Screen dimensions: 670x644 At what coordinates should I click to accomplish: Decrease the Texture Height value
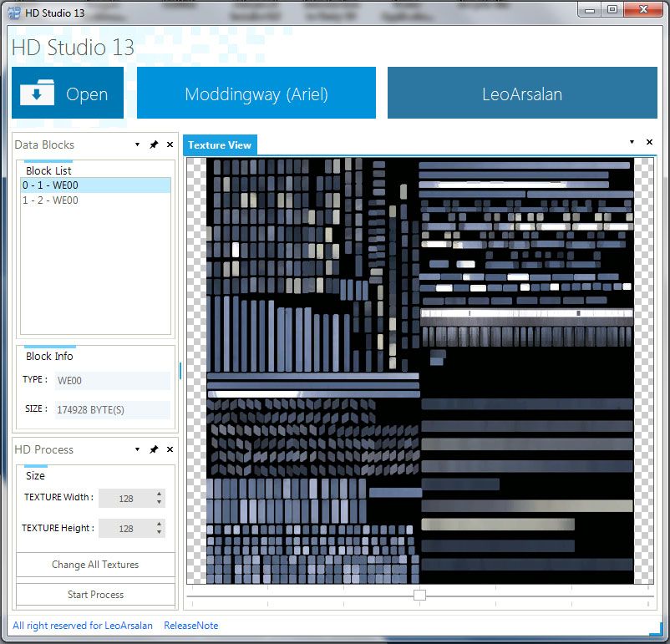coord(159,533)
